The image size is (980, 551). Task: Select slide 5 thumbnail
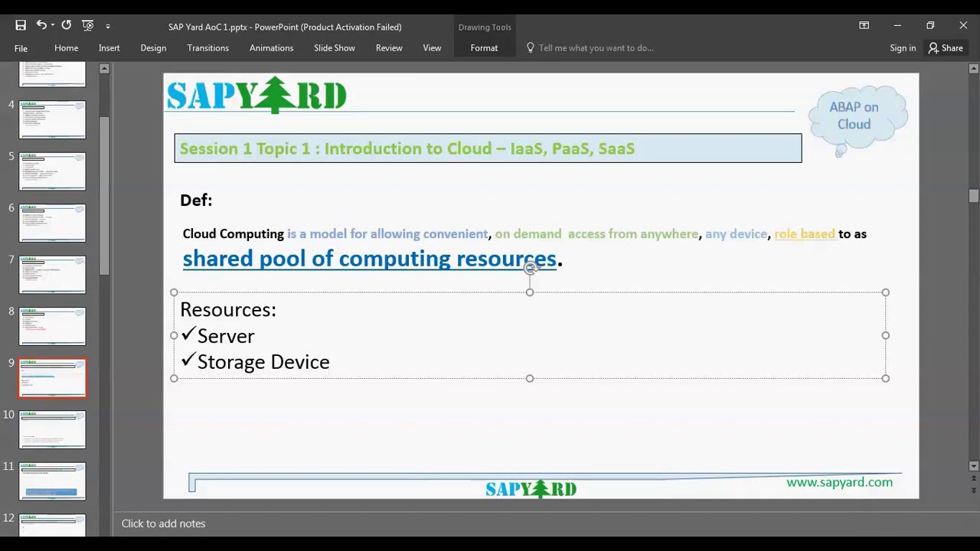[x=52, y=171]
